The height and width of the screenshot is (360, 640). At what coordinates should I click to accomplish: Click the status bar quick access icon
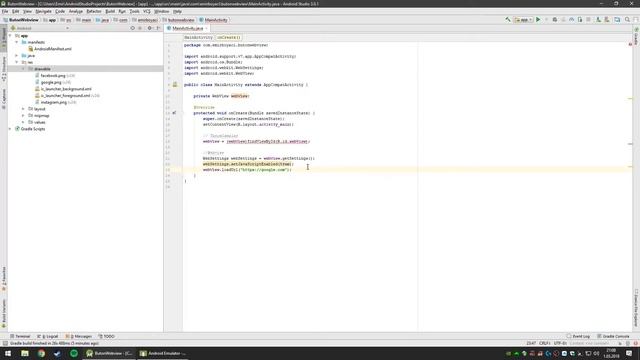pyautogui.click(x=5, y=344)
